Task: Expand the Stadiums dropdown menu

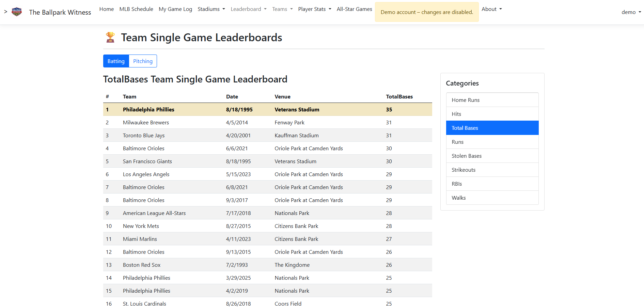Action: click(211, 9)
